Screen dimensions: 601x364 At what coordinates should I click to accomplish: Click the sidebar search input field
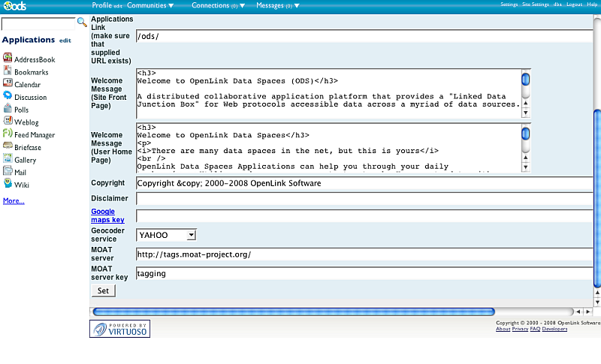(38, 24)
